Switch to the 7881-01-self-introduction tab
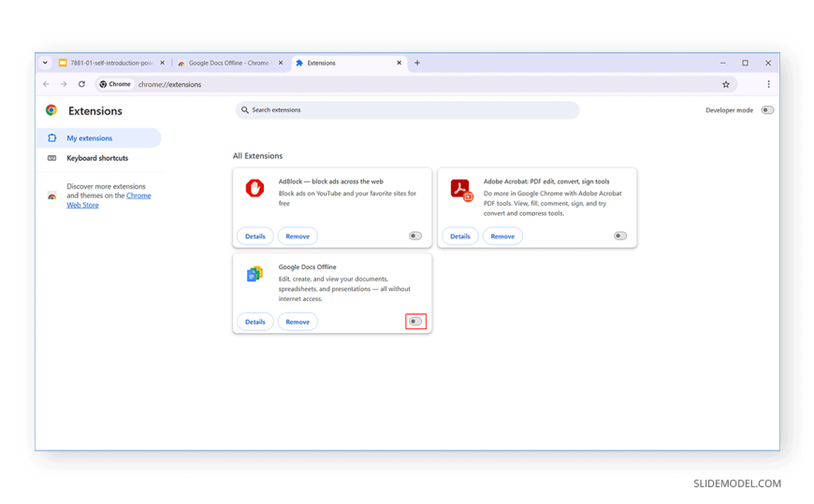 (x=111, y=63)
